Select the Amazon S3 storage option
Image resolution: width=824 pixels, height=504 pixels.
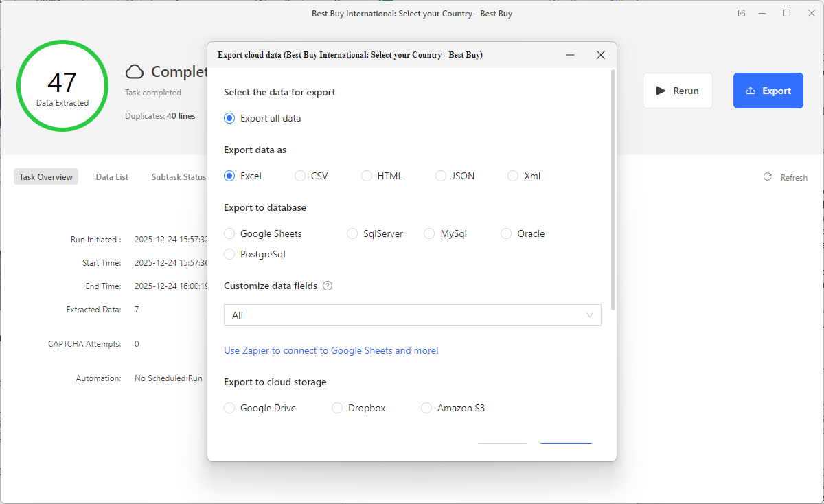click(426, 408)
